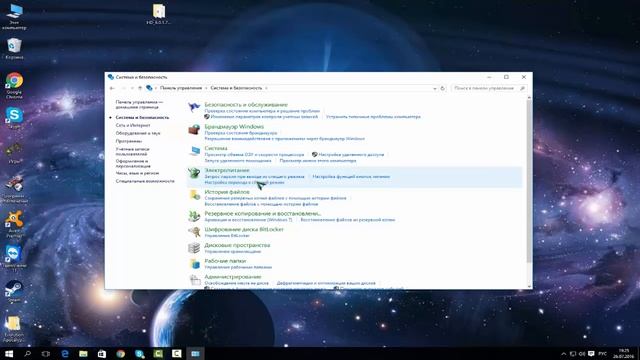Launch Microsoft Edge from the taskbar
Screen dimensions: 640x360
click(x=65, y=353)
